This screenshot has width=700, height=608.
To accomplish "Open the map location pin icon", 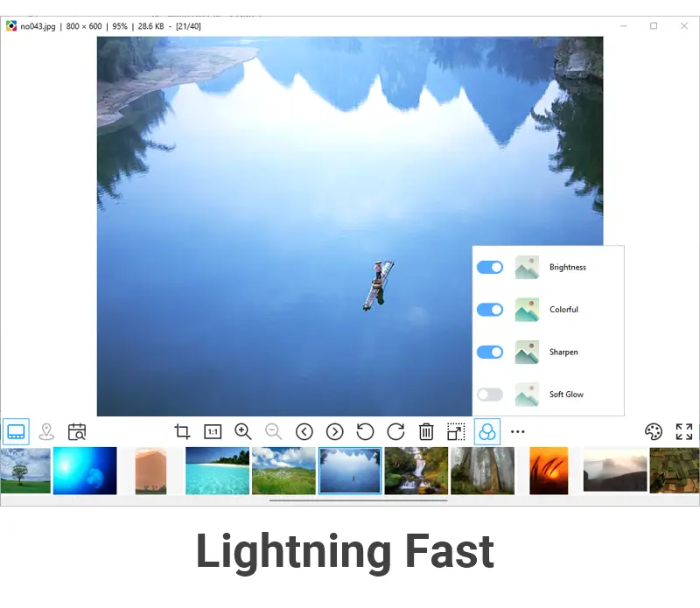I will (x=46, y=431).
